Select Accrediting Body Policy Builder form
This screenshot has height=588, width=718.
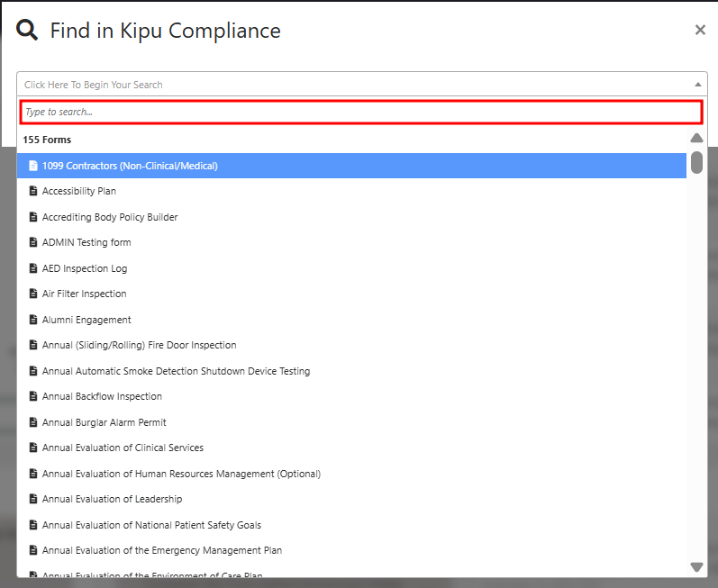coord(110,217)
